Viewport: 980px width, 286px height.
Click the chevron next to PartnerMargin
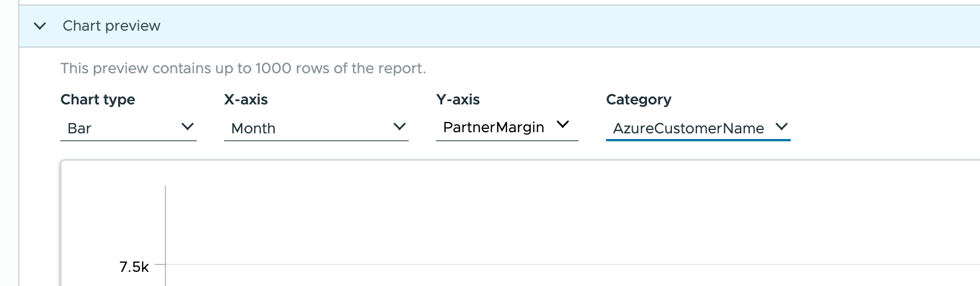tap(563, 124)
